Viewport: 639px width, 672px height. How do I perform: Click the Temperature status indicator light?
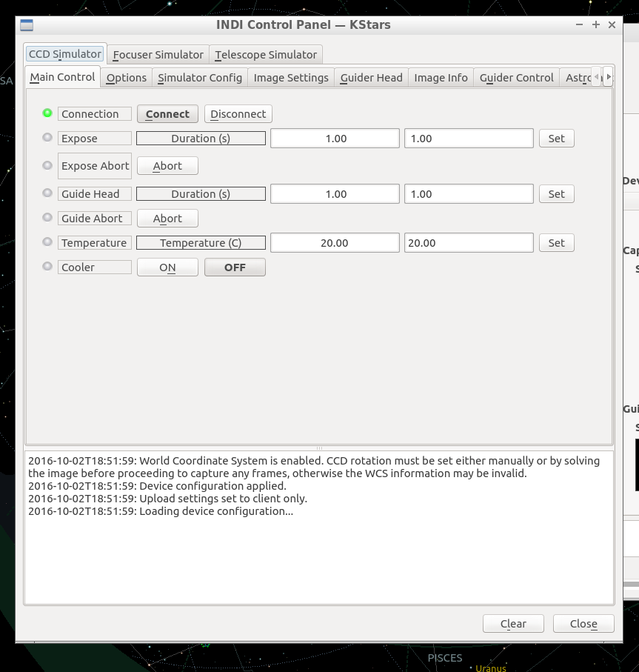point(47,242)
